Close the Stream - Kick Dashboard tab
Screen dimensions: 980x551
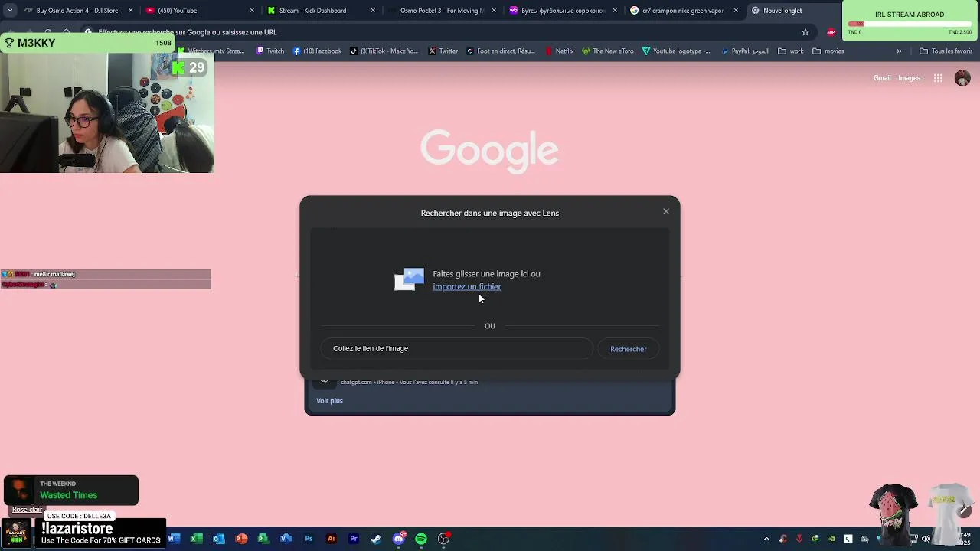click(x=373, y=11)
